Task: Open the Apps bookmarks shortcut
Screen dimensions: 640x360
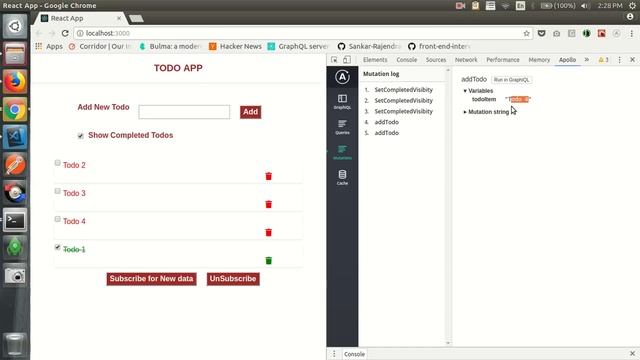Action: point(49,46)
